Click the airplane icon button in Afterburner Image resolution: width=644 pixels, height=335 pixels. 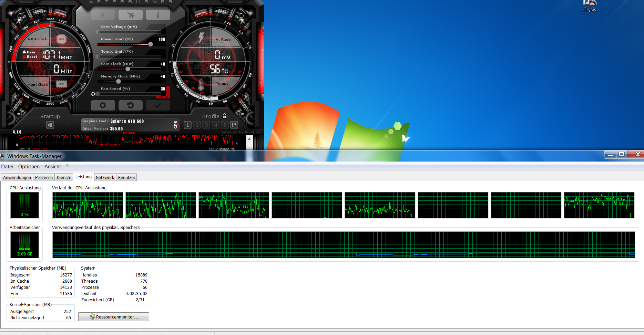[x=130, y=15]
